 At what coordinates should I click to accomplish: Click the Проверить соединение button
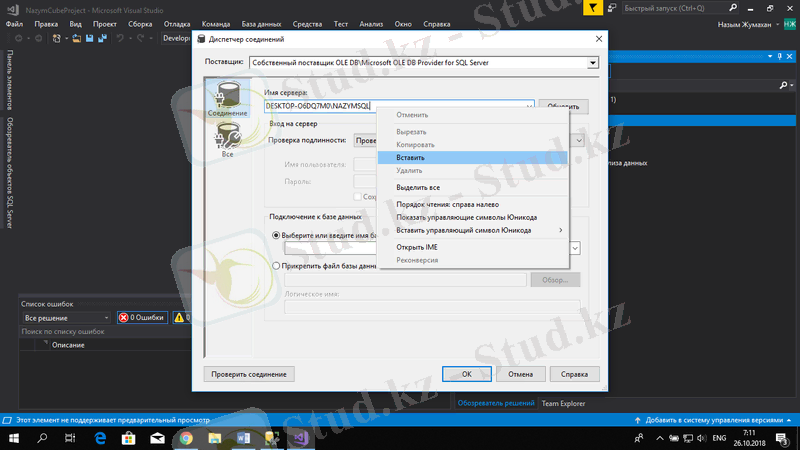coord(249,374)
